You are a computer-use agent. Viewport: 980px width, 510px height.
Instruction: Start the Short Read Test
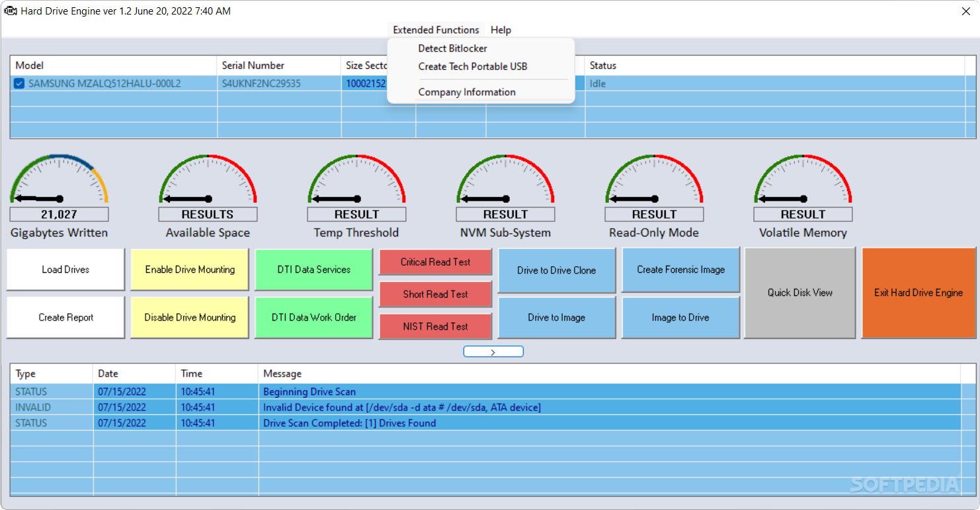tap(435, 295)
